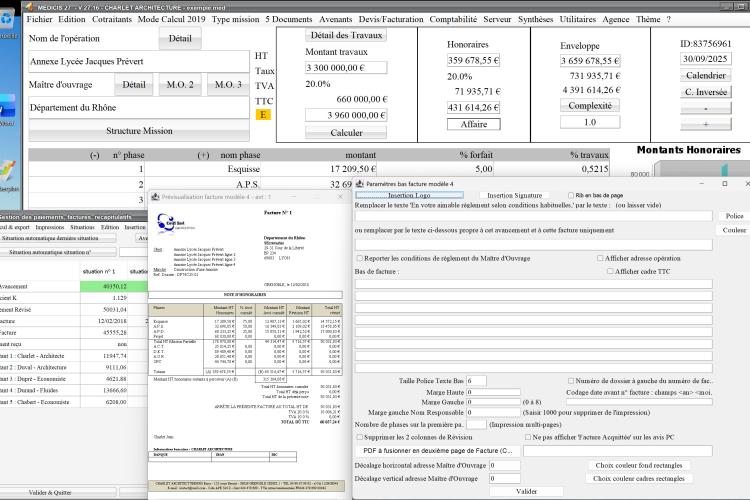Image resolution: width=750 pixels, height=500 pixels.
Task: Click 'Choix couleur fond rectangles'
Action: (x=639, y=465)
